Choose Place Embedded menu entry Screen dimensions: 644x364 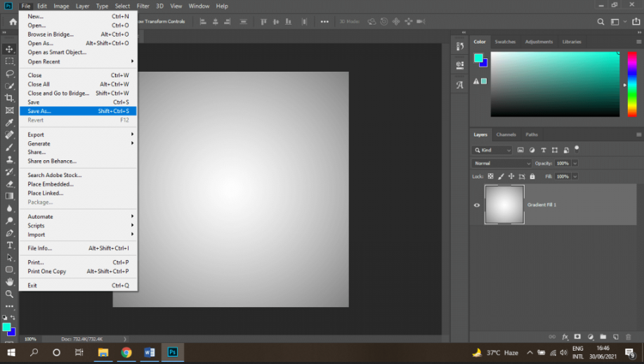click(x=78, y=184)
